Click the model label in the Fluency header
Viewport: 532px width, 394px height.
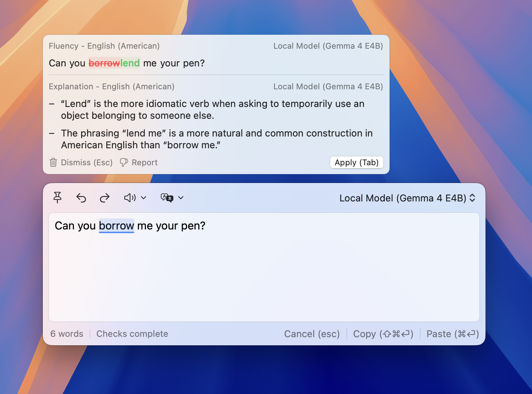[x=328, y=46]
